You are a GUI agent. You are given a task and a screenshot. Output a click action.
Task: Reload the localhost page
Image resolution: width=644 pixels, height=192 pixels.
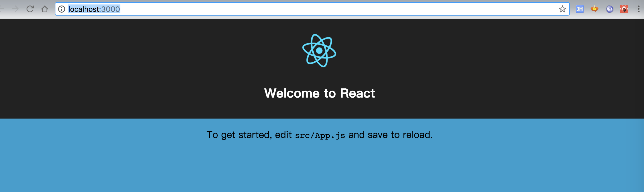(x=30, y=9)
